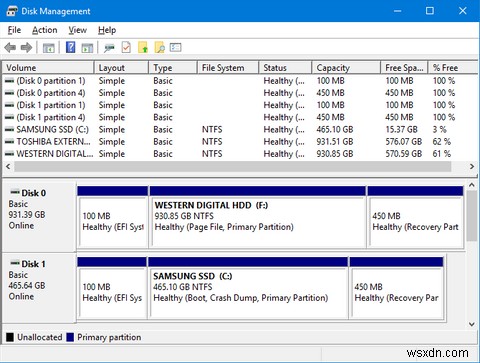Sort by the Layout column header
480x363 pixels.
pyautogui.click(x=121, y=68)
